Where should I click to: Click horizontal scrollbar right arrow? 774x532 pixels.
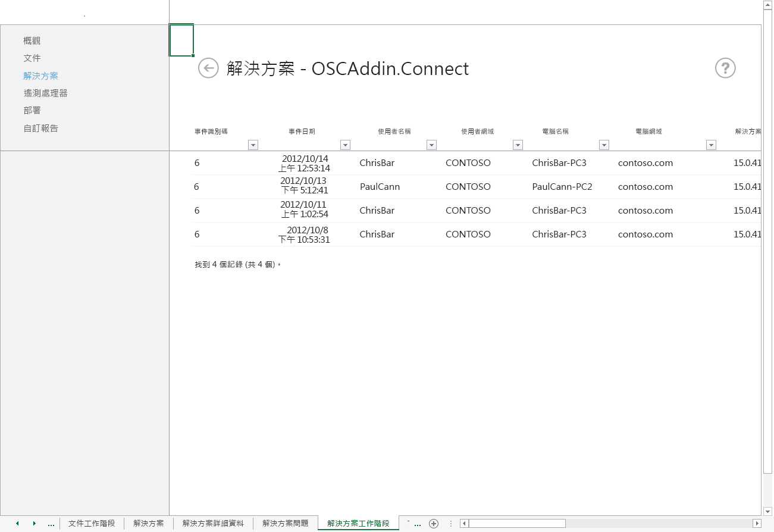tap(757, 524)
